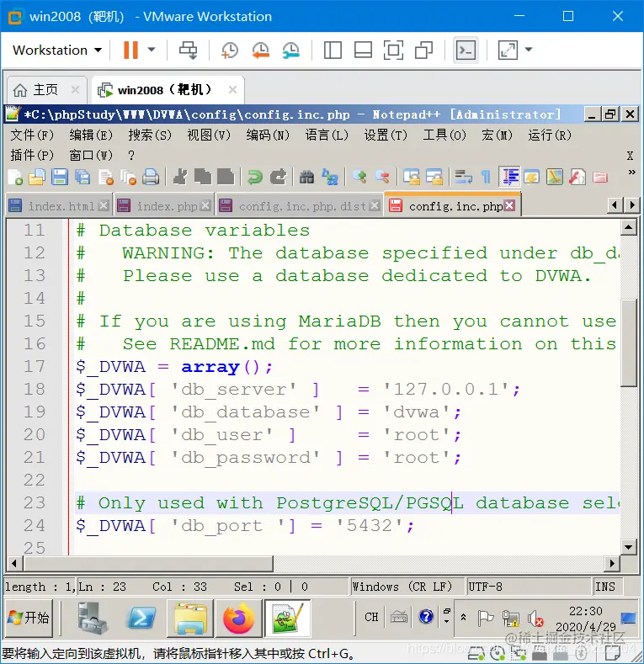Switch to the index.php tab
The height and width of the screenshot is (664, 644).
[163, 206]
